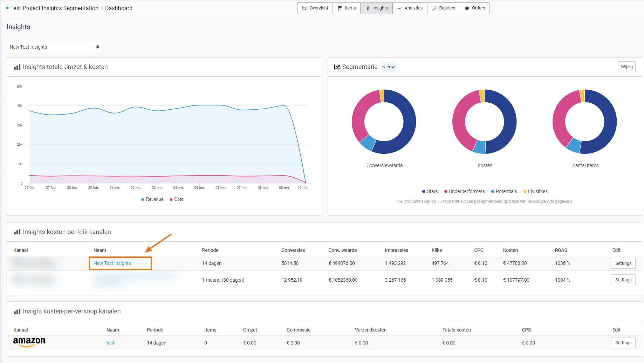Go to the Repricer tab
The width and height of the screenshot is (644, 363).
tap(443, 8)
